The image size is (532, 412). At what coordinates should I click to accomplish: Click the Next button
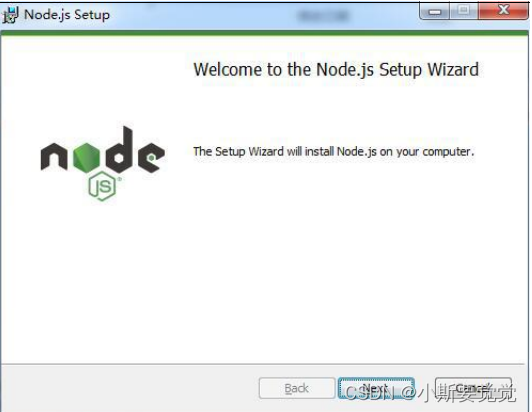pos(376,388)
